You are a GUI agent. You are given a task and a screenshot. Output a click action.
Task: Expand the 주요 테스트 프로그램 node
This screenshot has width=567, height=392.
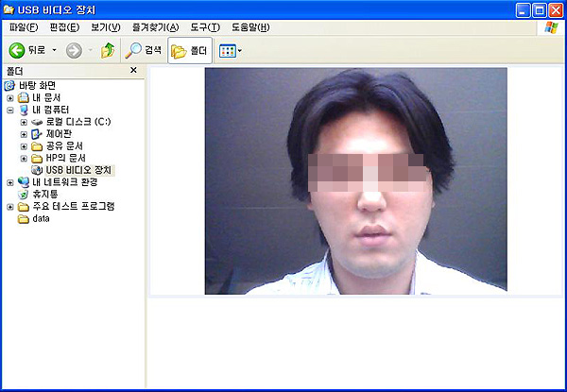tap(10, 207)
